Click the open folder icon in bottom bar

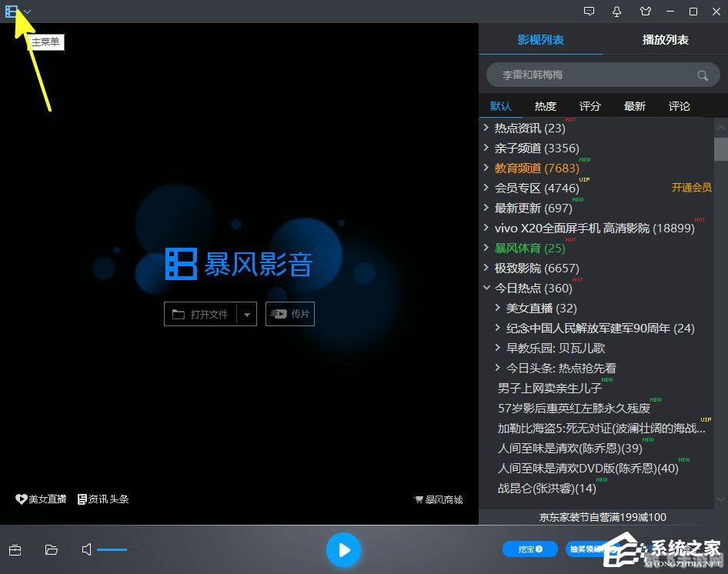(x=52, y=549)
